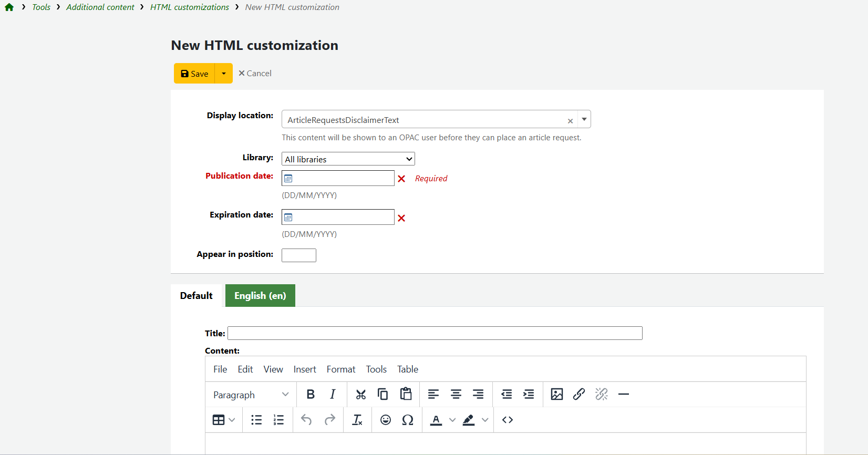Toggle italic text formatting

tap(333, 395)
